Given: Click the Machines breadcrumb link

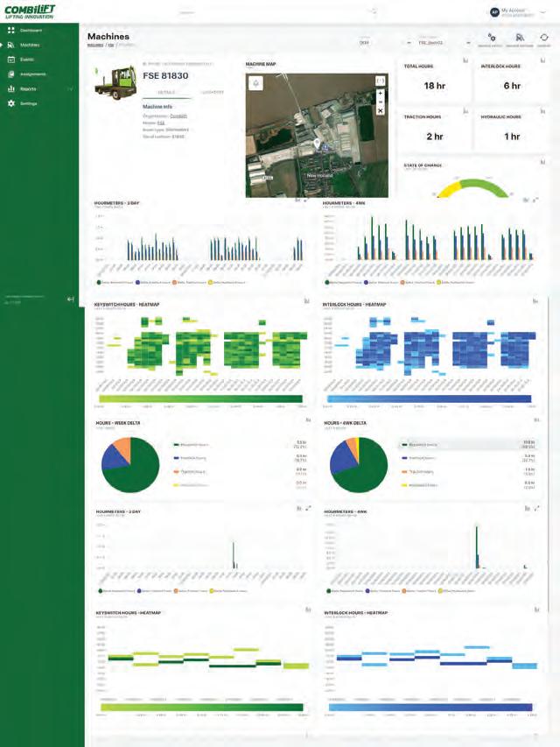Looking at the screenshot, I should tap(95, 46).
